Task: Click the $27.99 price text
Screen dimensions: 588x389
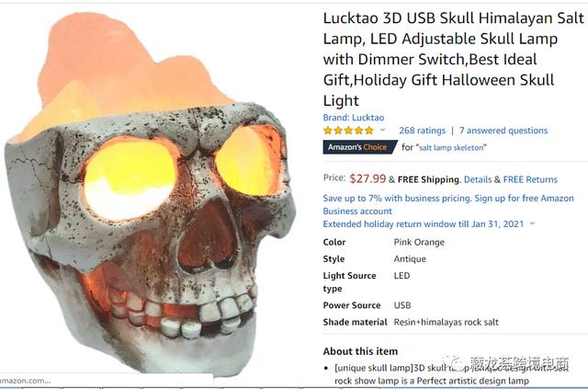Action: point(367,178)
